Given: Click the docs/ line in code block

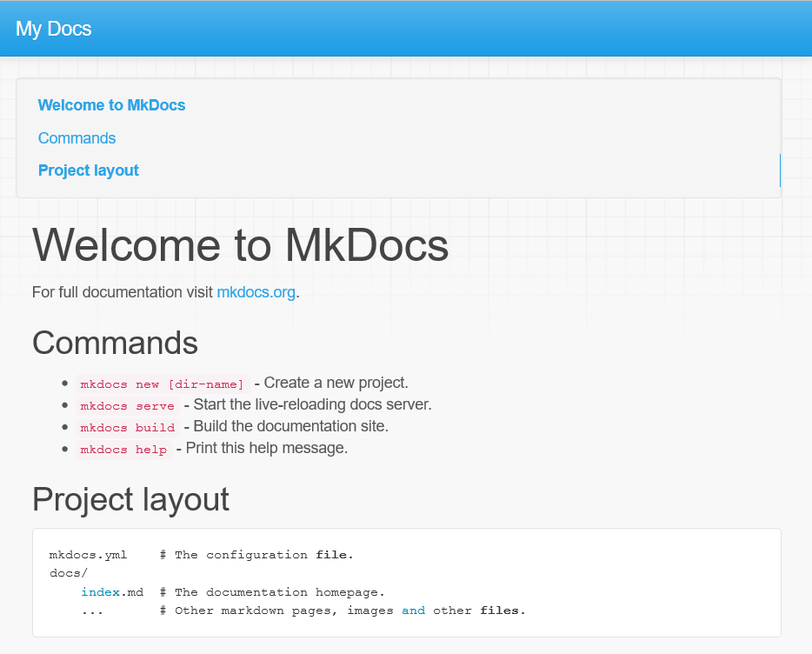Looking at the screenshot, I should [x=69, y=573].
